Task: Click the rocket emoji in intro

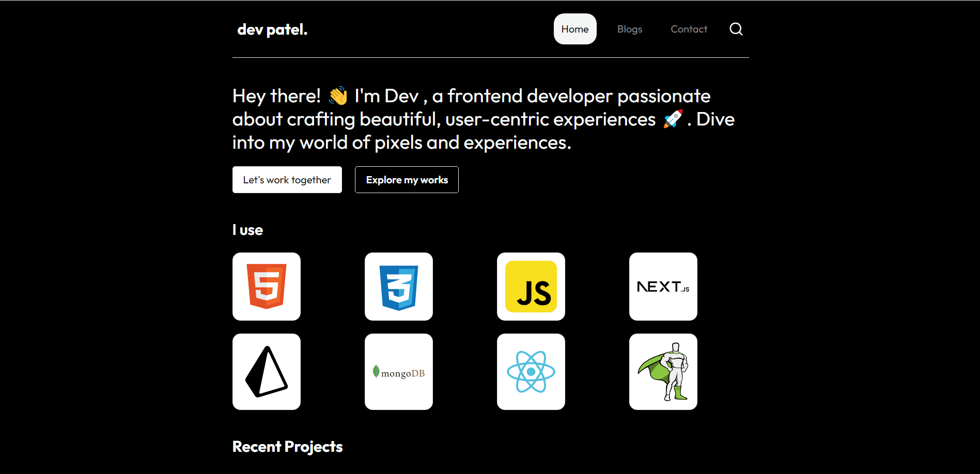Action: [x=673, y=119]
